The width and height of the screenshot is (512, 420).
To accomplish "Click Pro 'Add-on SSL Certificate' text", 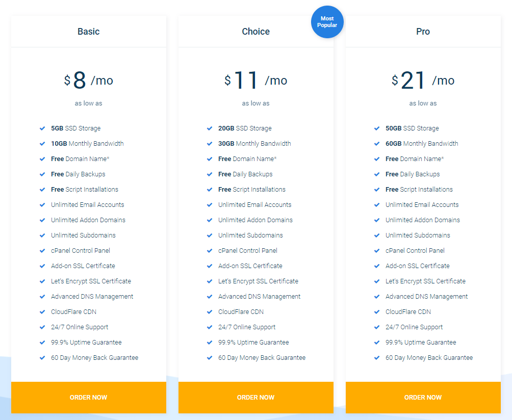I will [417, 266].
